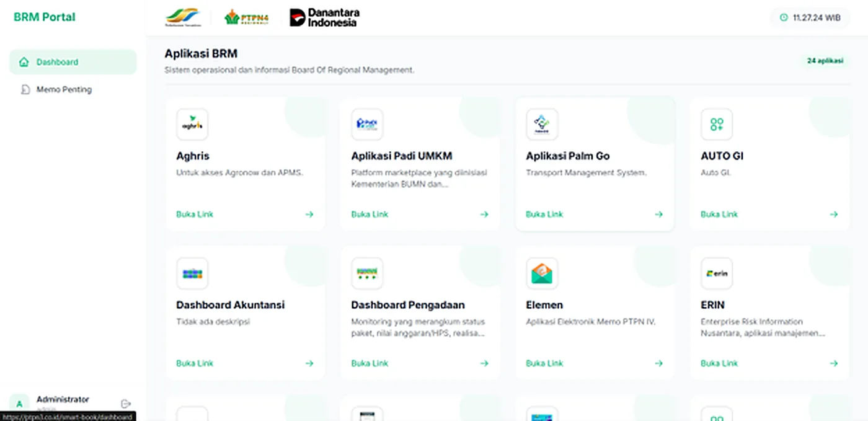Click the leftmost header company logo
The height and width of the screenshot is (421, 868).
[x=182, y=17]
